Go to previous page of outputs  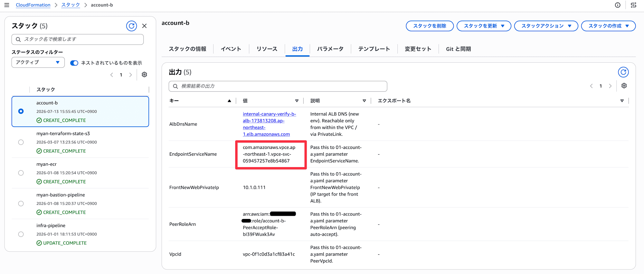[591, 86]
